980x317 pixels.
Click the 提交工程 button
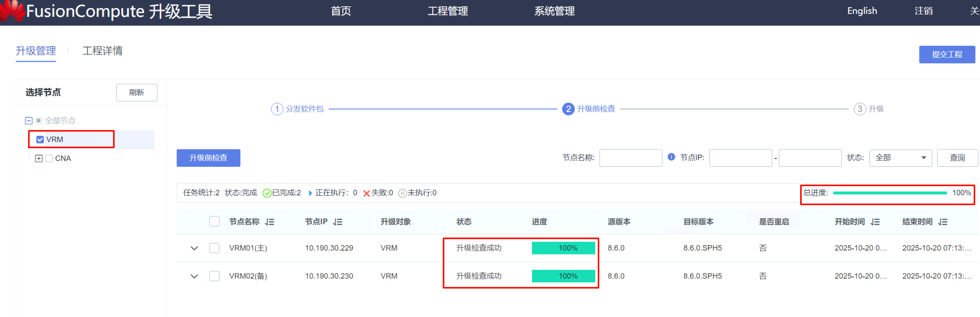946,55
